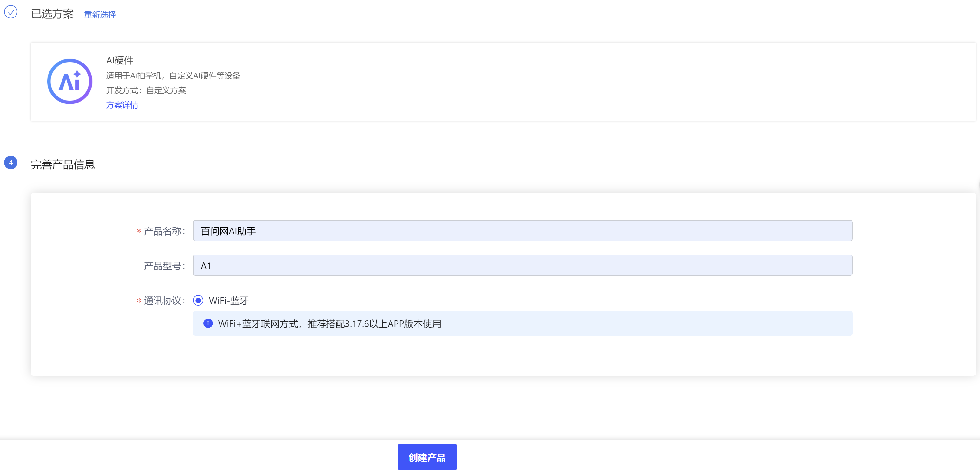980x471 pixels.
Task: Open the 方案详情 link
Action: coord(122,105)
